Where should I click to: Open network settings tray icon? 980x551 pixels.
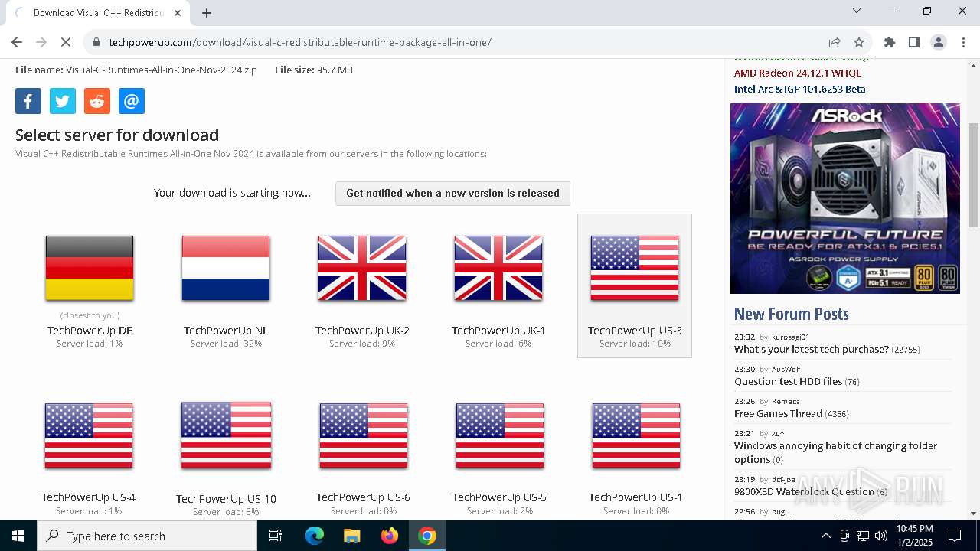863,536
